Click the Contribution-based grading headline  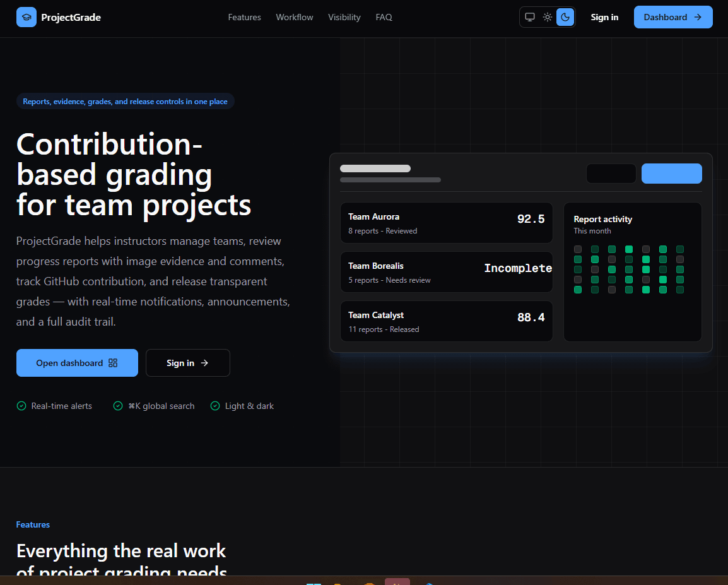click(x=134, y=175)
